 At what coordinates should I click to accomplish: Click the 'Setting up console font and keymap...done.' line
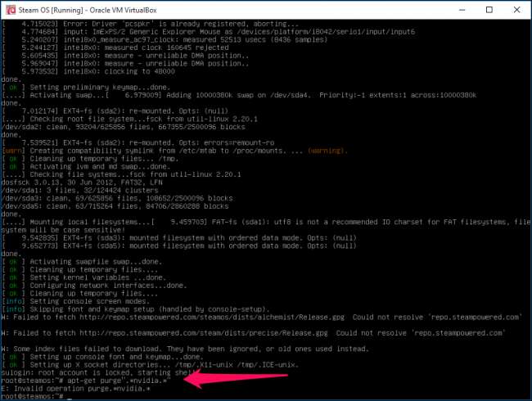(x=102, y=357)
